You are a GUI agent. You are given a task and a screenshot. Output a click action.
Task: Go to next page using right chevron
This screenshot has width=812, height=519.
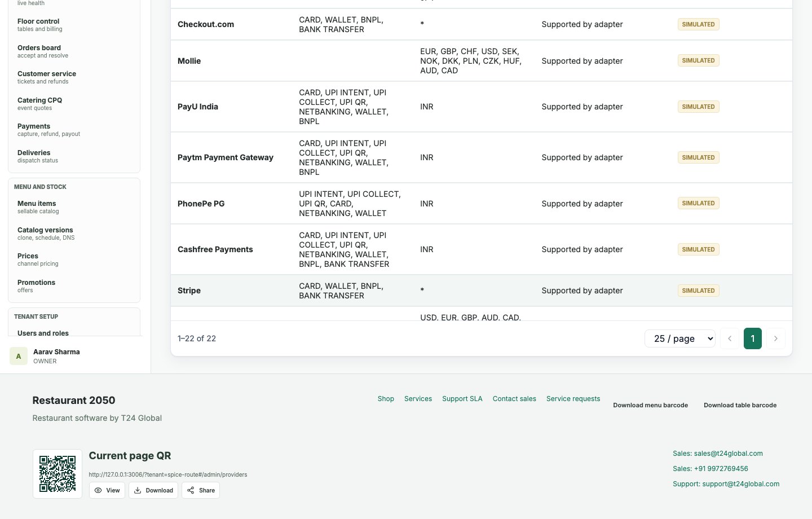pyautogui.click(x=776, y=338)
